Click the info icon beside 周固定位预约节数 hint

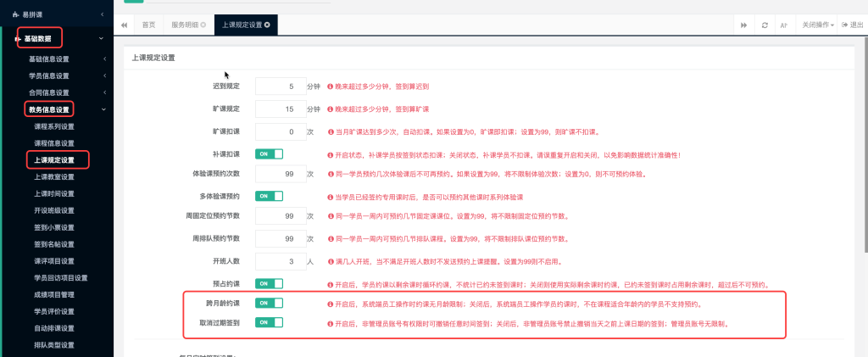click(330, 216)
